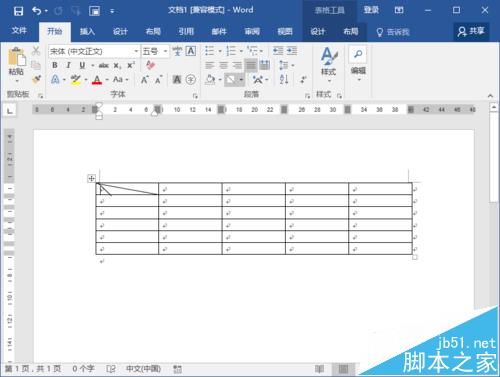This screenshot has width=500, height=377.
Task: Open ribbon display options
Action: pyautogui.click(x=399, y=10)
